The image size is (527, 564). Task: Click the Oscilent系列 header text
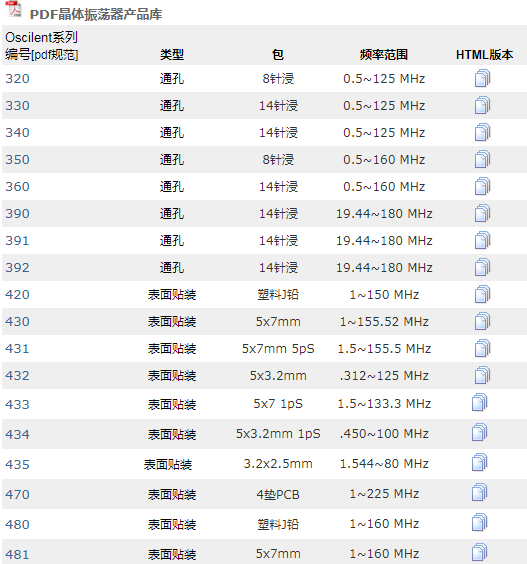41,37
